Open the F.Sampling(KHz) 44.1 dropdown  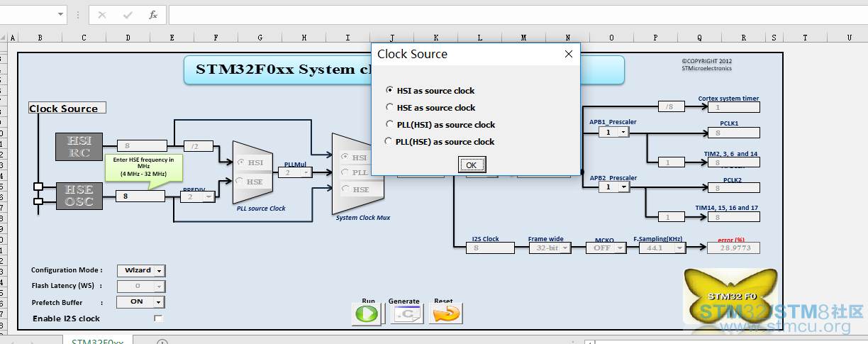pos(681,248)
